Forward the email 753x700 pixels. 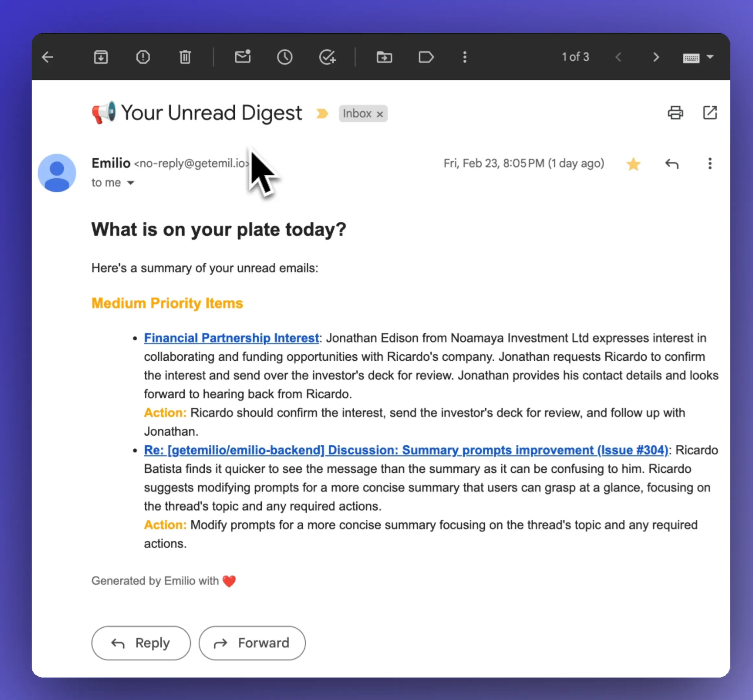point(252,643)
